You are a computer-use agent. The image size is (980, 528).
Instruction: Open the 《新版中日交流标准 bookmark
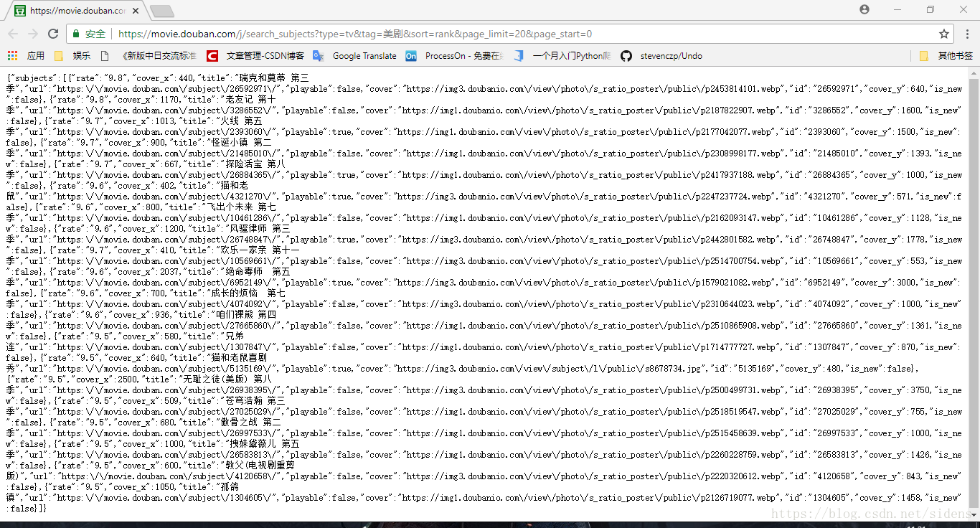(158, 55)
